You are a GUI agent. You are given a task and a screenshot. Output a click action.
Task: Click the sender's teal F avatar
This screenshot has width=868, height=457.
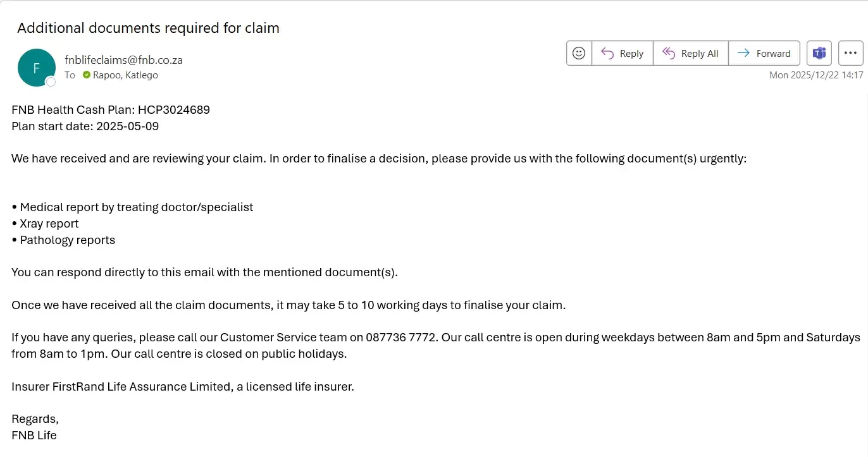coord(36,67)
